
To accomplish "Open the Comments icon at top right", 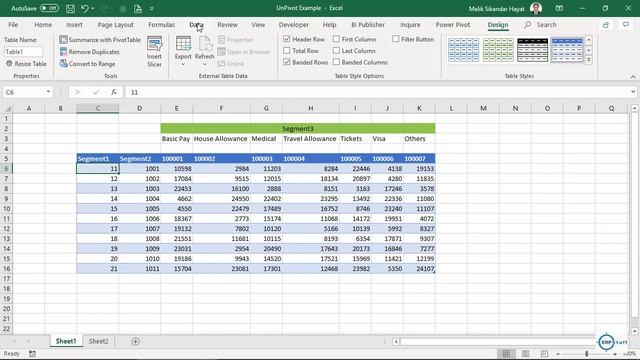I will 626,25.
